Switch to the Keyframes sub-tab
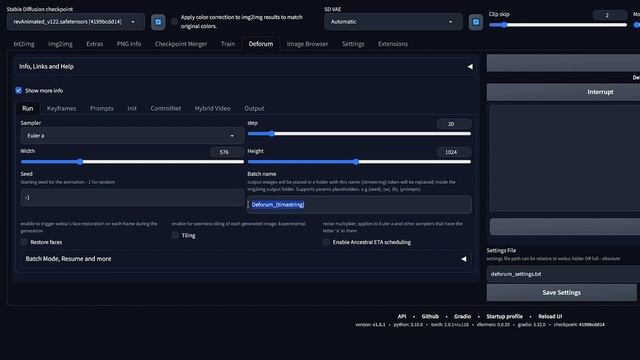 (62, 108)
